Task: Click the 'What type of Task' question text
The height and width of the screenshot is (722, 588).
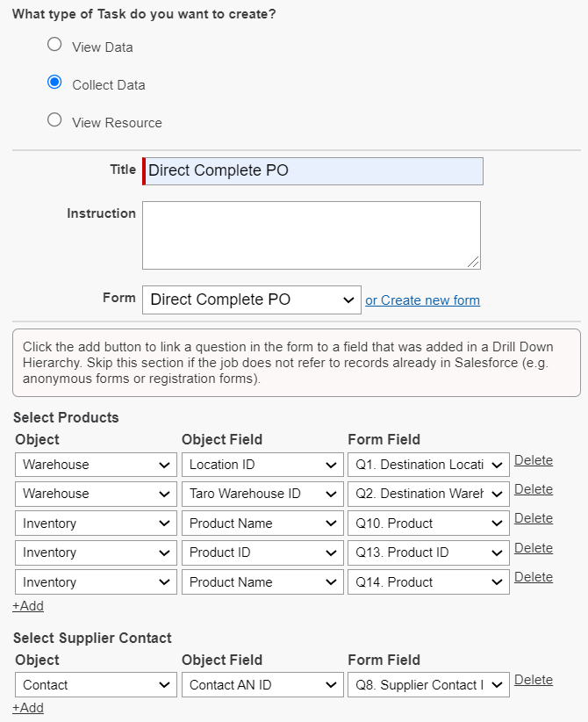Action: click(144, 14)
